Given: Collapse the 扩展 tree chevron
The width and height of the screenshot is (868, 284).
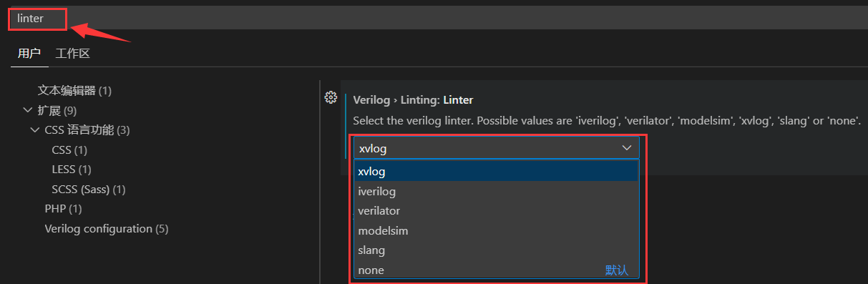Looking at the screenshot, I should click(28, 110).
